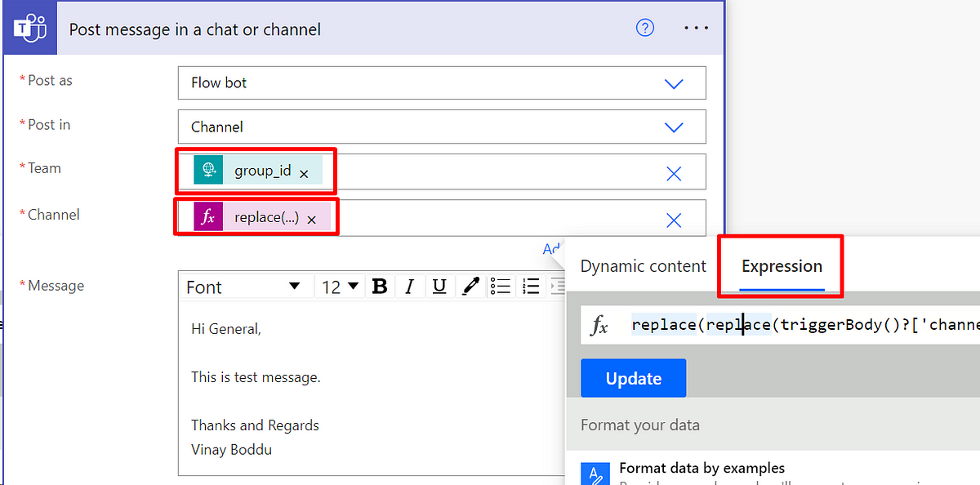This screenshot has height=485, width=980.
Task: Toggle underline formatting in message editor
Action: 439,286
